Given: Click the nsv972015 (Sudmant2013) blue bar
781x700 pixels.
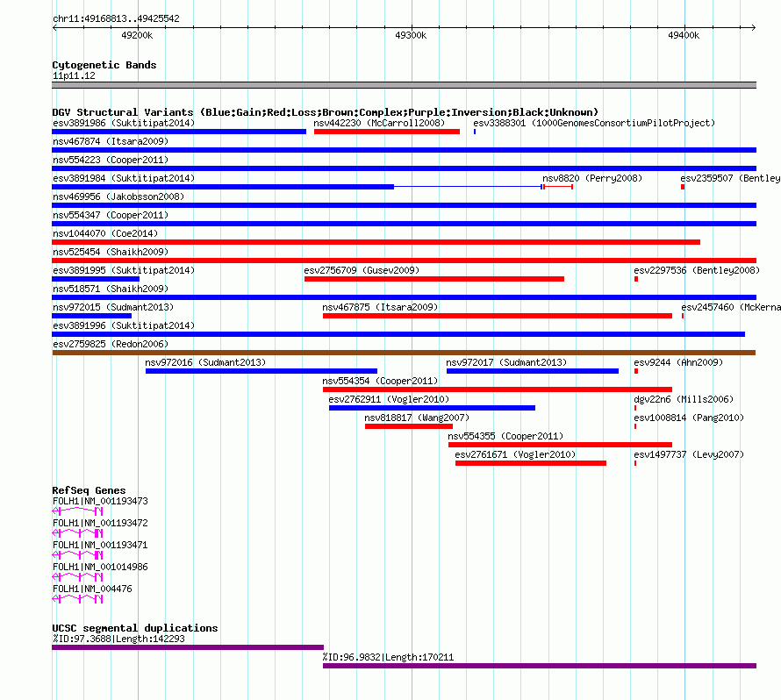Looking at the screenshot, I should click(x=91, y=316).
